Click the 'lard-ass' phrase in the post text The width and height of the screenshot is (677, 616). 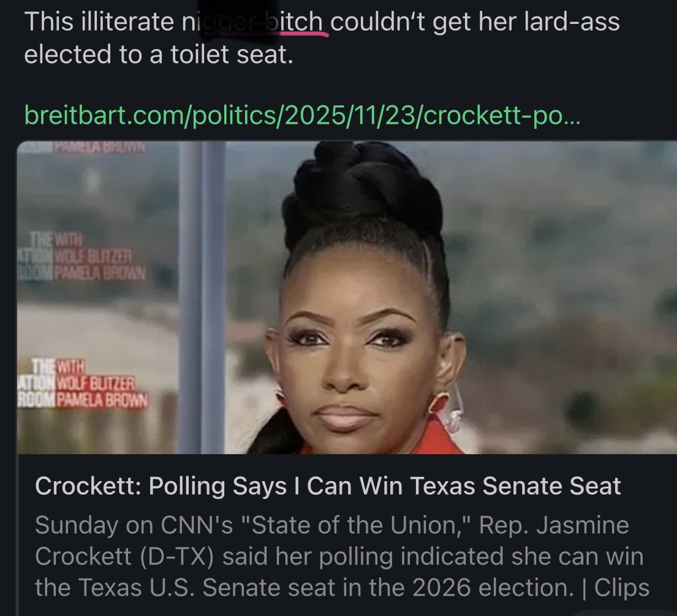572,21
